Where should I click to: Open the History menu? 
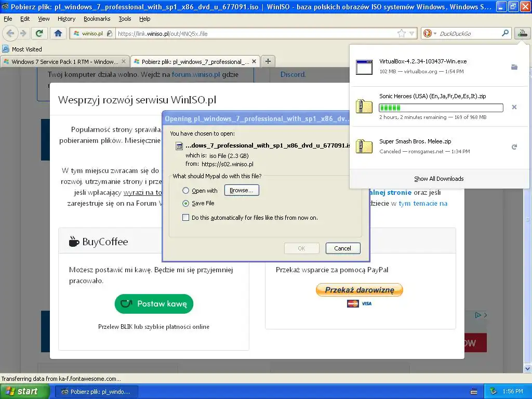[x=66, y=19]
